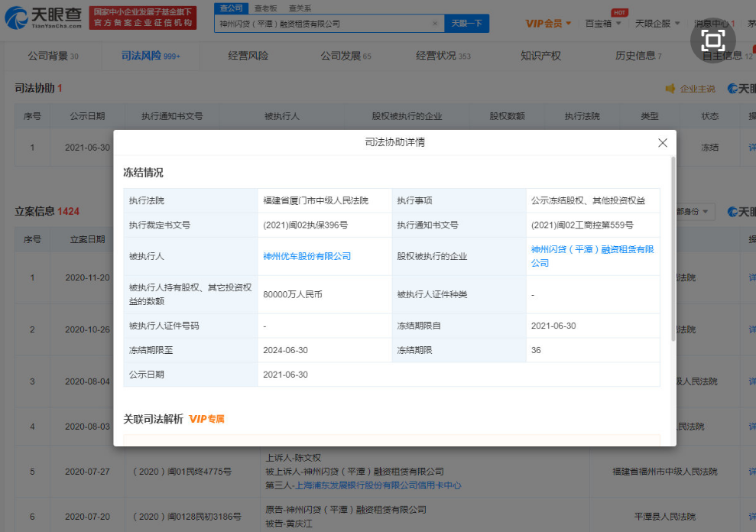Clear the search box with the X icon

pyautogui.click(x=434, y=23)
